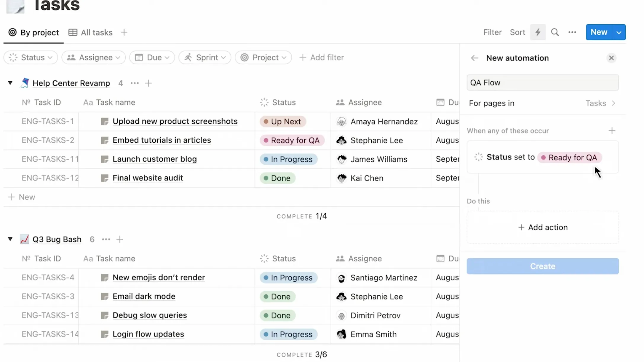
Task: Add another trigger with the plus icon
Action: pos(612,130)
